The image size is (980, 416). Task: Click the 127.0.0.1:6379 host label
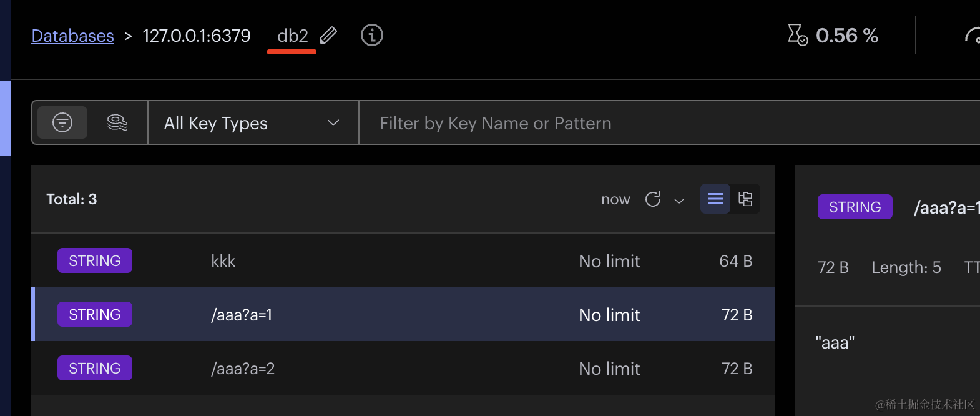tap(197, 36)
